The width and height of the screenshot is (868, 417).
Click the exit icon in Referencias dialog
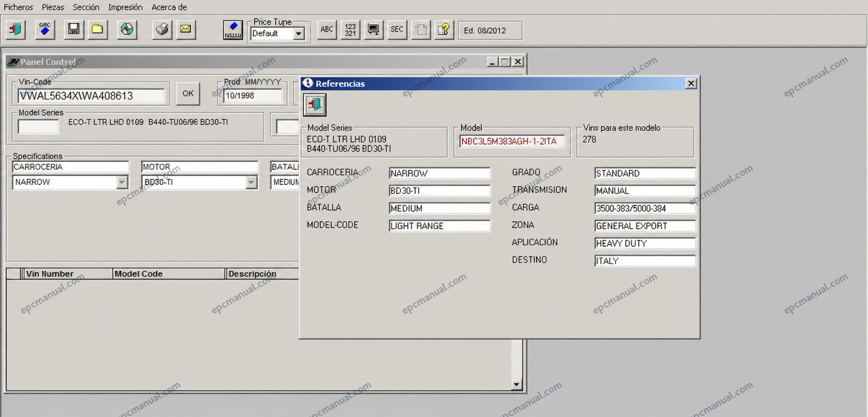click(x=314, y=105)
